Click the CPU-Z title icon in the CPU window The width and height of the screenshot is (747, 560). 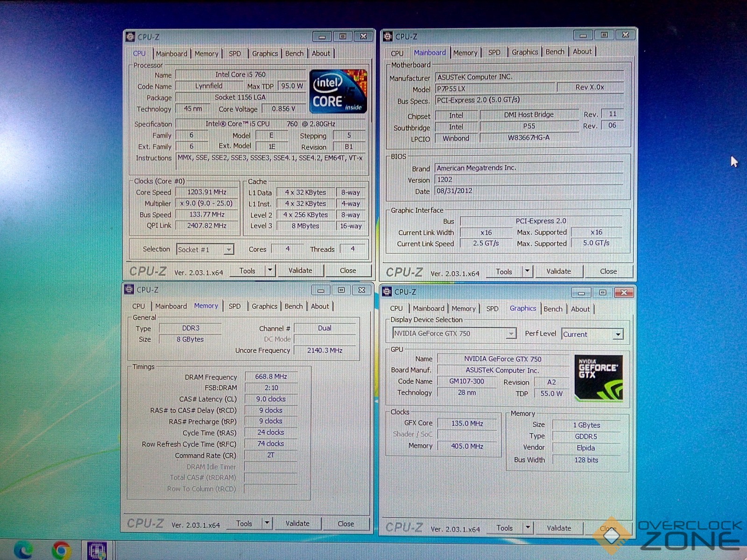click(x=131, y=36)
